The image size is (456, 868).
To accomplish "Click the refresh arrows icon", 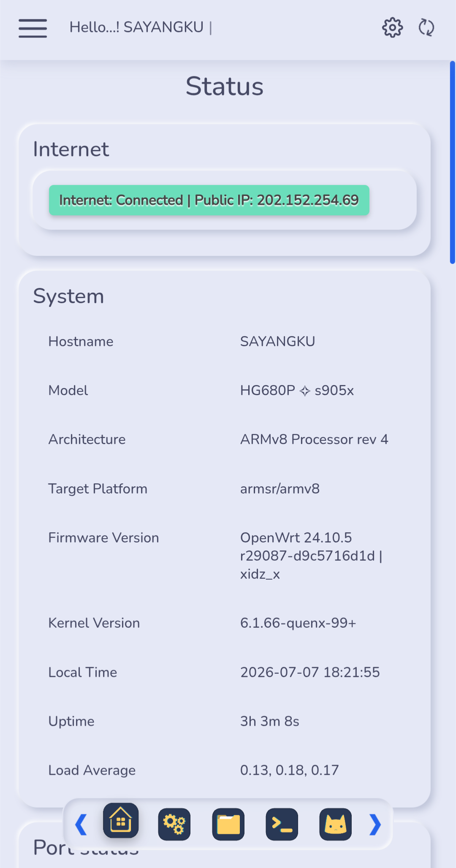I will [426, 28].
